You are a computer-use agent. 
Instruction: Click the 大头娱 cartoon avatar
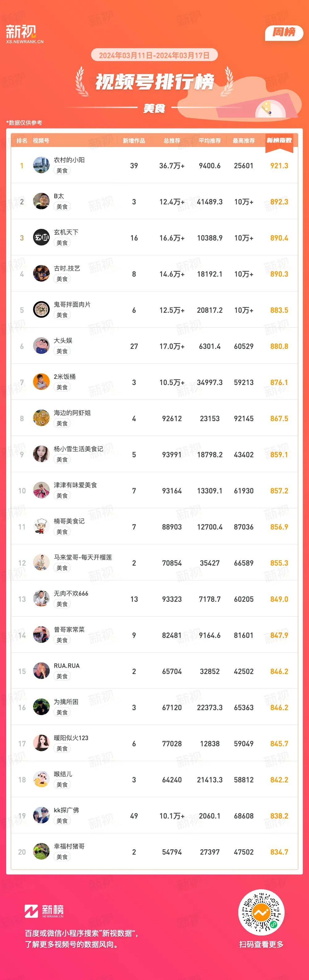[x=41, y=346]
